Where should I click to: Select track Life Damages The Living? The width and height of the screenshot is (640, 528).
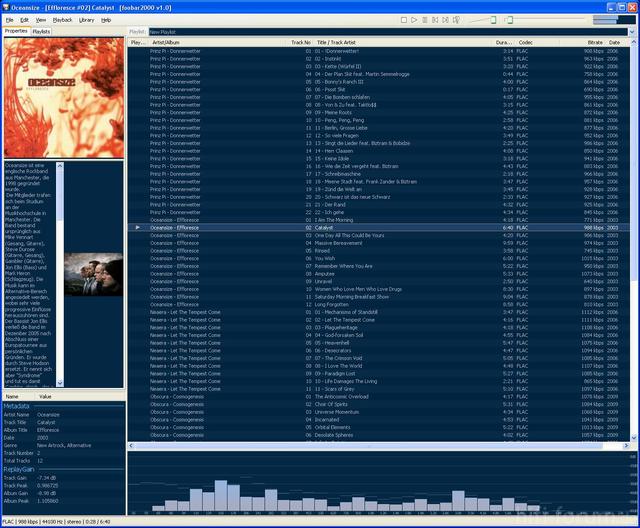(379, 382)
